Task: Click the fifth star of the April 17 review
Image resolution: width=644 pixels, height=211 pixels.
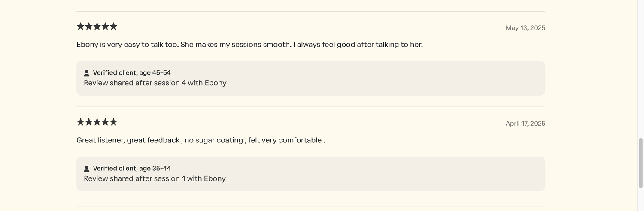Action: click(x=113, y=122)
